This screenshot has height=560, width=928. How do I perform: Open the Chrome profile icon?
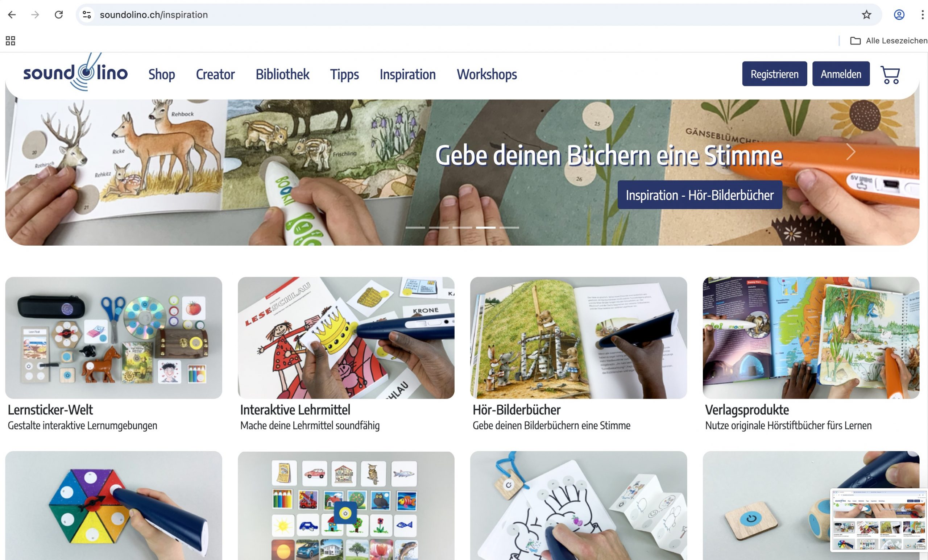tap(899, 15)
